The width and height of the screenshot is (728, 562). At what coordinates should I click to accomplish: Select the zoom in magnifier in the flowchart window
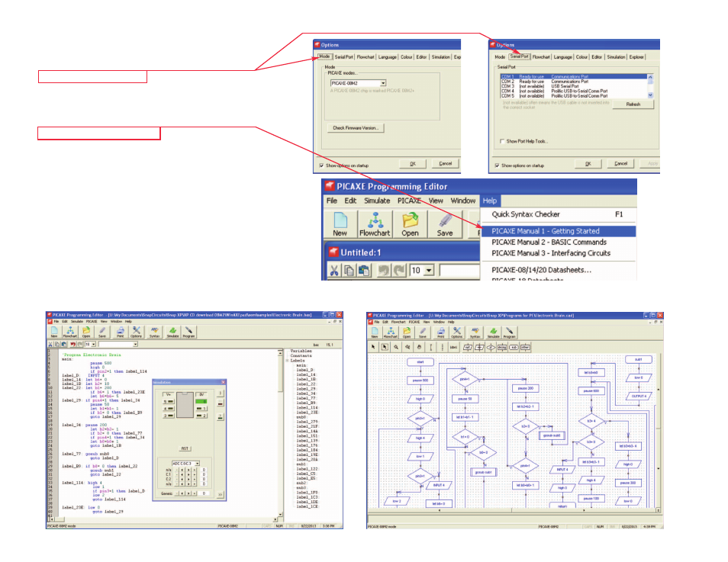point(396,347)
